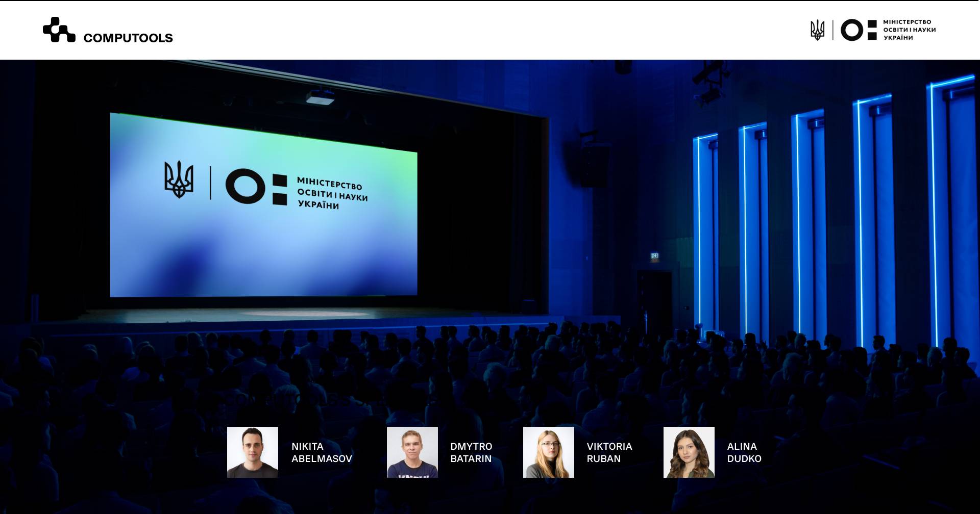The width and height of the screenshot is (980, 514).
Task: Select the name DMYTRO BATARIN
Action: point(471,452)
